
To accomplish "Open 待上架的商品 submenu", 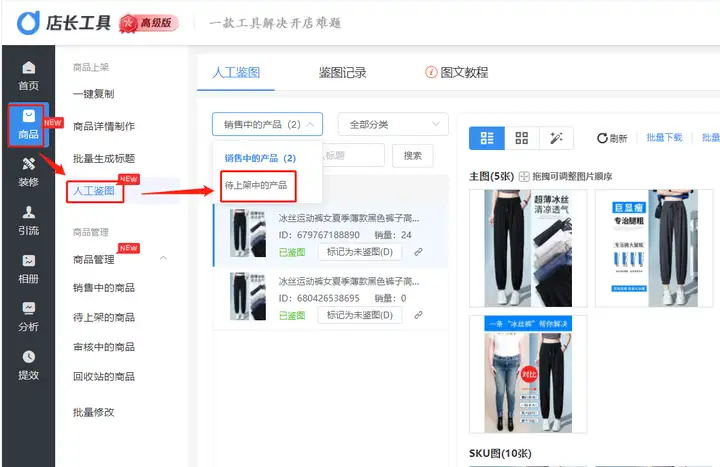I will point(104,317).
